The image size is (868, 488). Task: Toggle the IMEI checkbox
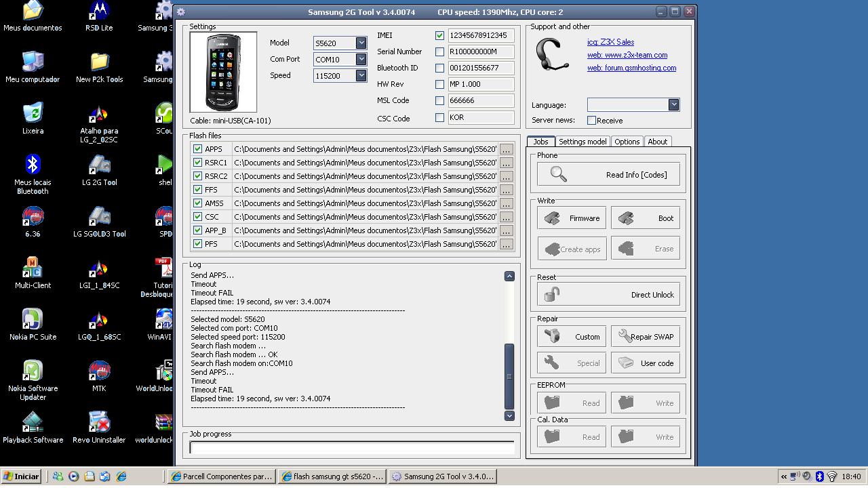click(x=439, y=35)
